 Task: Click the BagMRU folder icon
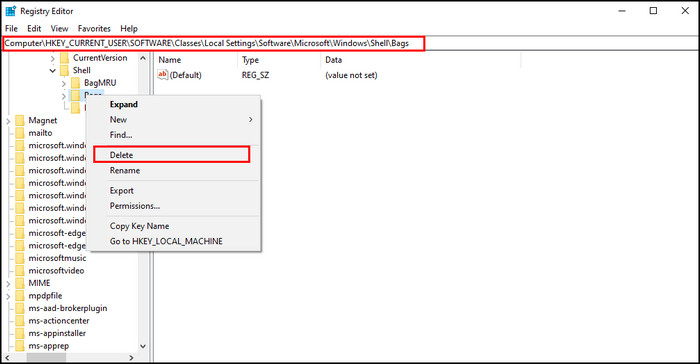(75, 83)
